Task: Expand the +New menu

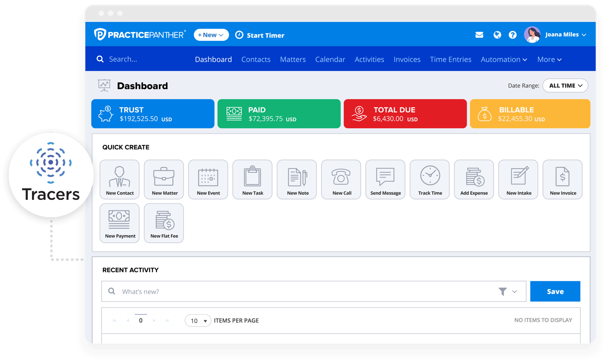Action: coord(211,35)
